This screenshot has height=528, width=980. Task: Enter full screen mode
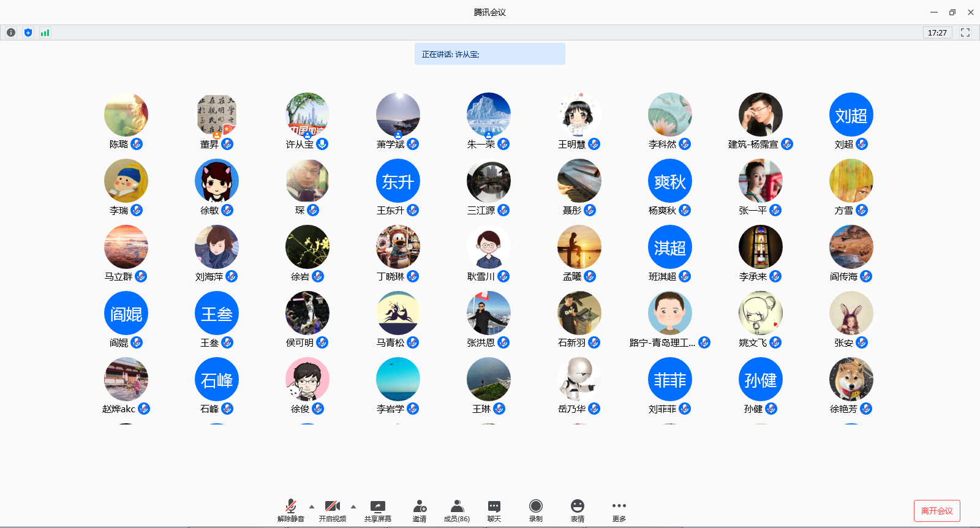coord(965,32)
